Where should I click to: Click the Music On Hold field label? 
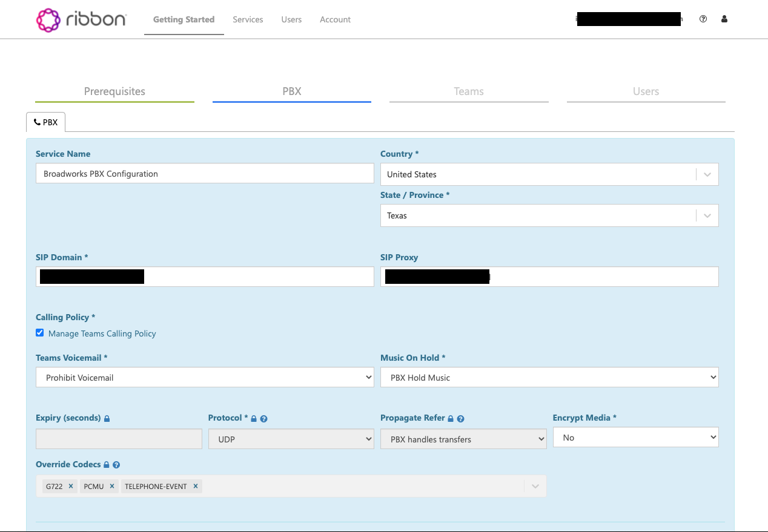(x=412, y=358)
